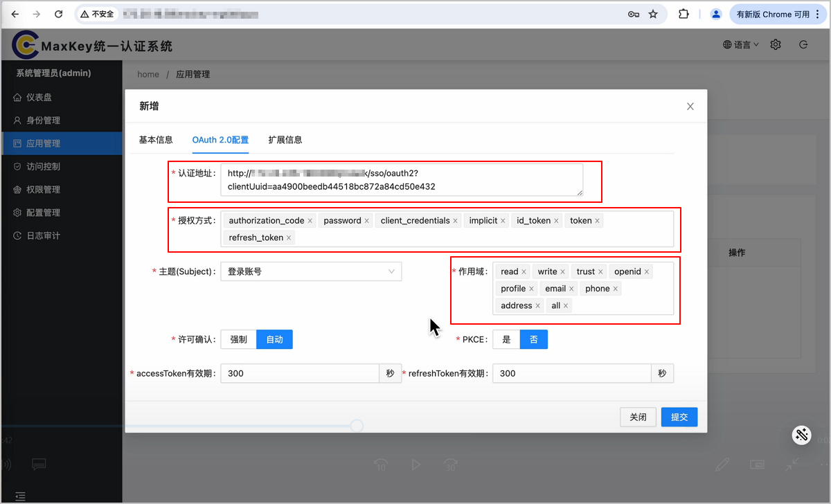Click the refreshToken有效期 input field

coord(572,373)
